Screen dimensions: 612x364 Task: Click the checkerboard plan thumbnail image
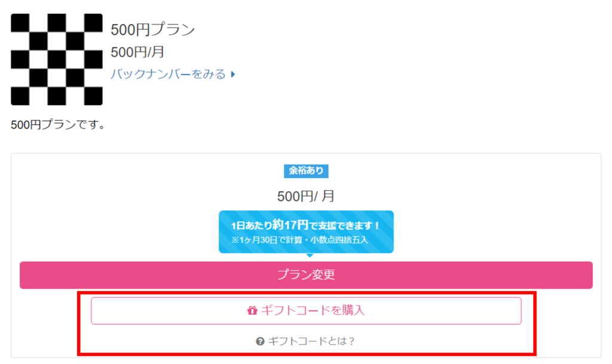coord(57,60)
